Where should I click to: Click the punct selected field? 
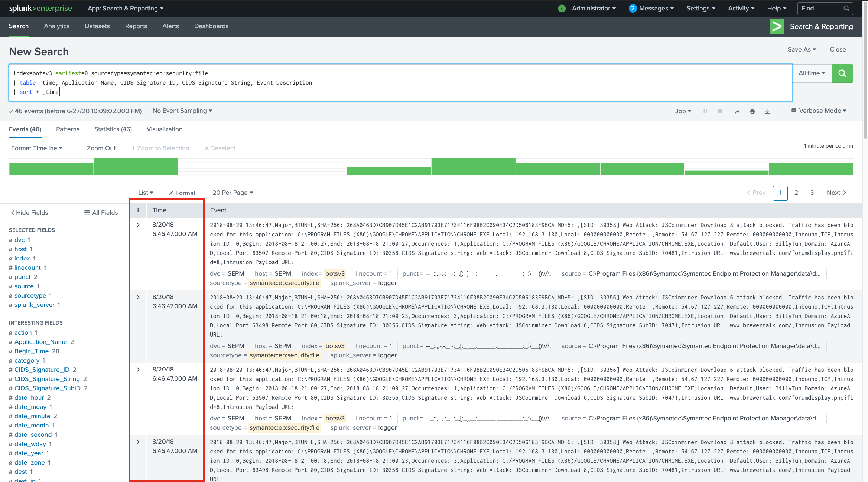tap(23, 277)
